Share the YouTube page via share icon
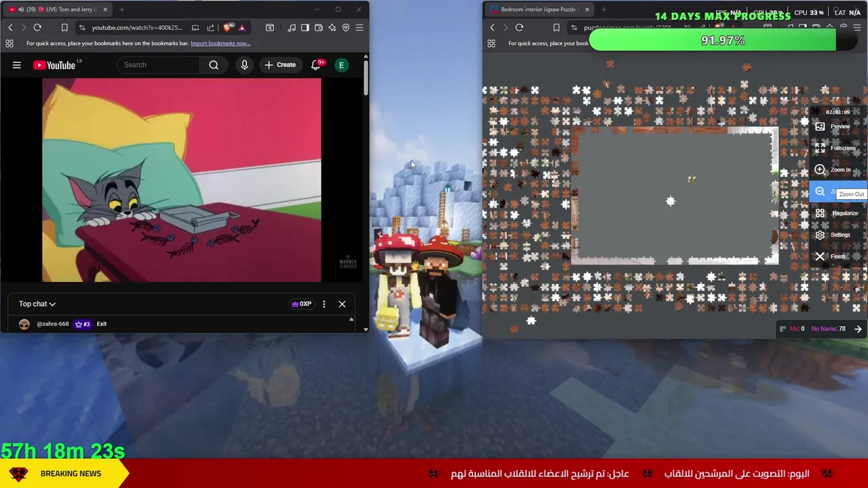868x488 pixels. [x=210, y=28]
